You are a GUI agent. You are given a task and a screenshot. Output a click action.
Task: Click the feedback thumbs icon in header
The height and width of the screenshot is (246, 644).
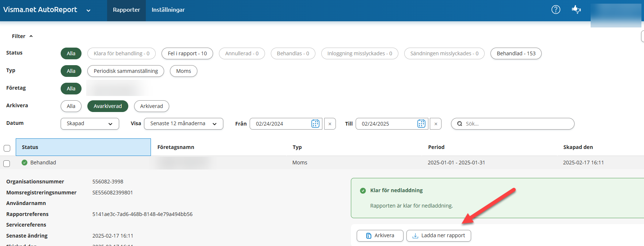click(576, 10)
